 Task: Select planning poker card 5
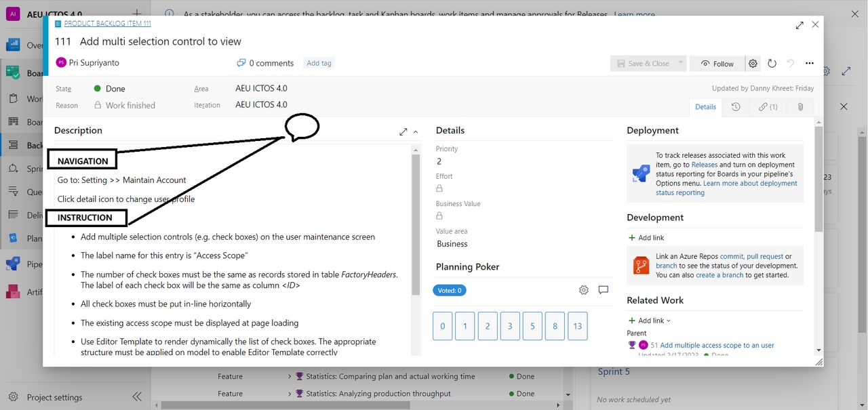click(532, 326)
